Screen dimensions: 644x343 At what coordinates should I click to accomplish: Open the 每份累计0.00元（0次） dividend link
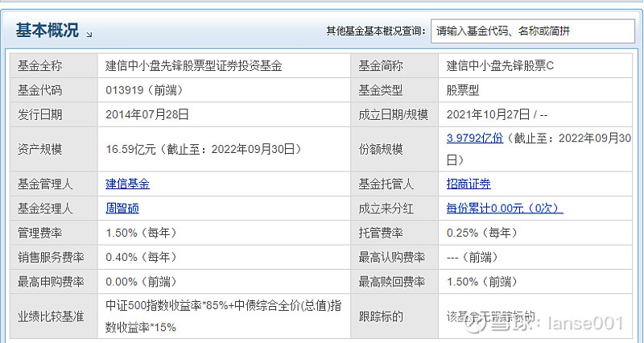(x=505, y=209)
